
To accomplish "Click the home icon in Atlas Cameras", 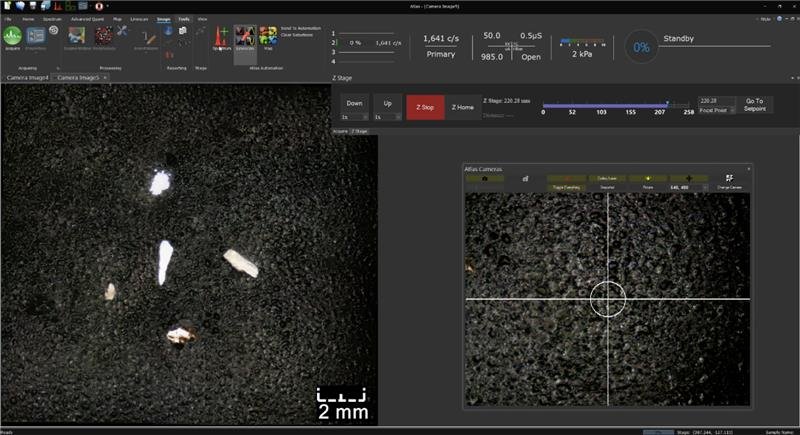I will (485, 178).
